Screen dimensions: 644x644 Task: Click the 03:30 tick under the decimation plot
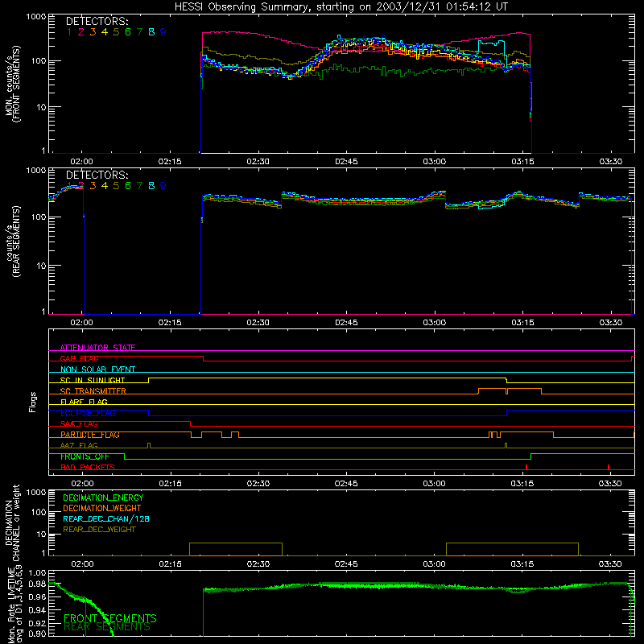[x=611, y=564]
